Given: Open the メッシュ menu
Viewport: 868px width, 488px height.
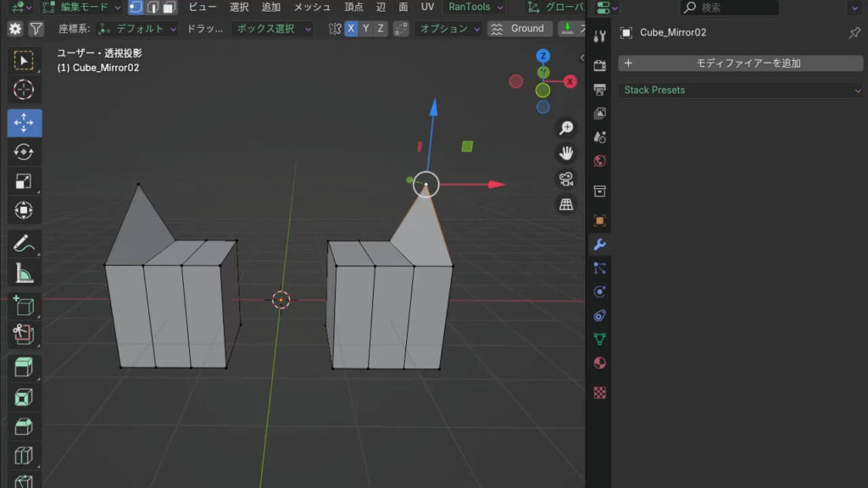Looking at the screenshot, I should pos(311,7).
